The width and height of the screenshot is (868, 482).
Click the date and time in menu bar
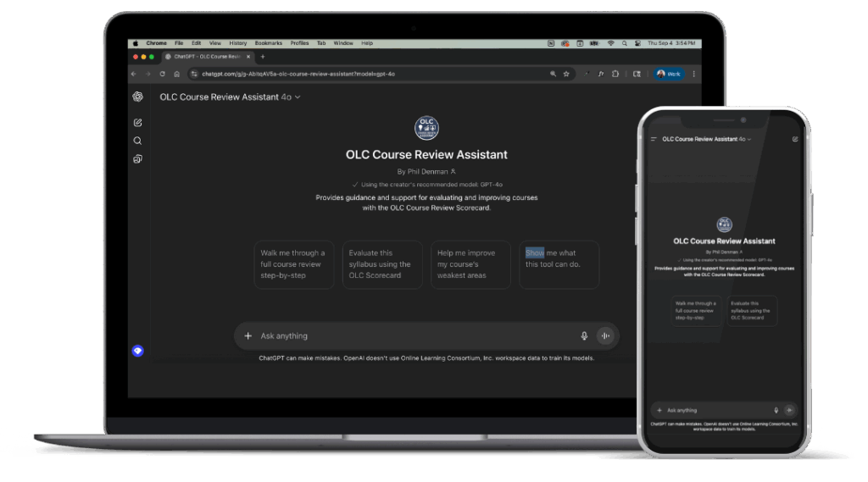point(671,43)
